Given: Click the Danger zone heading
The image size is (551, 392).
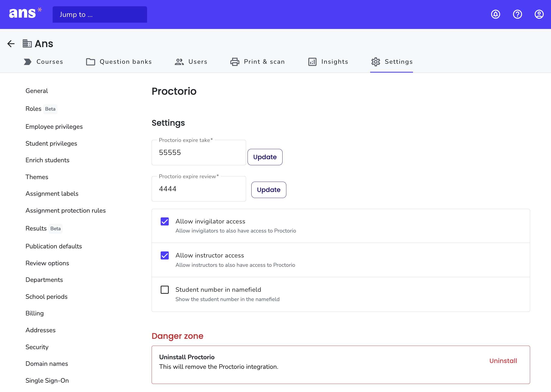Looking at the screenshot, I should click(177, 336).
